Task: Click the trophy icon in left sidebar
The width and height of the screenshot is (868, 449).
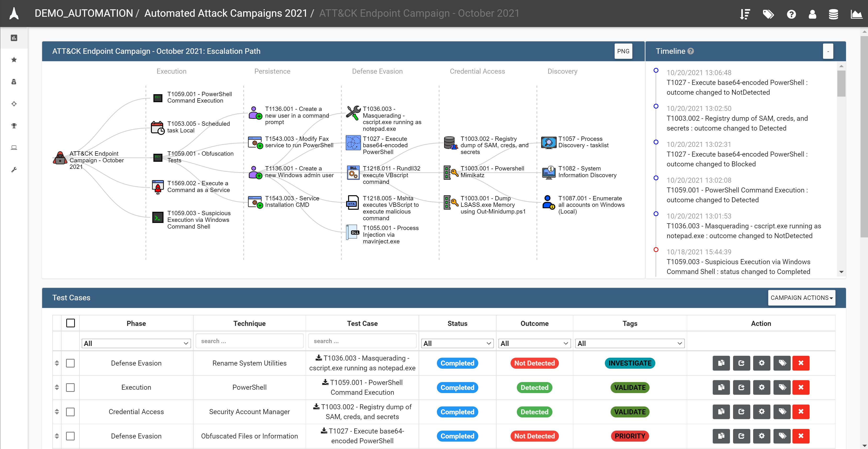Action: (x=14, y=126)
